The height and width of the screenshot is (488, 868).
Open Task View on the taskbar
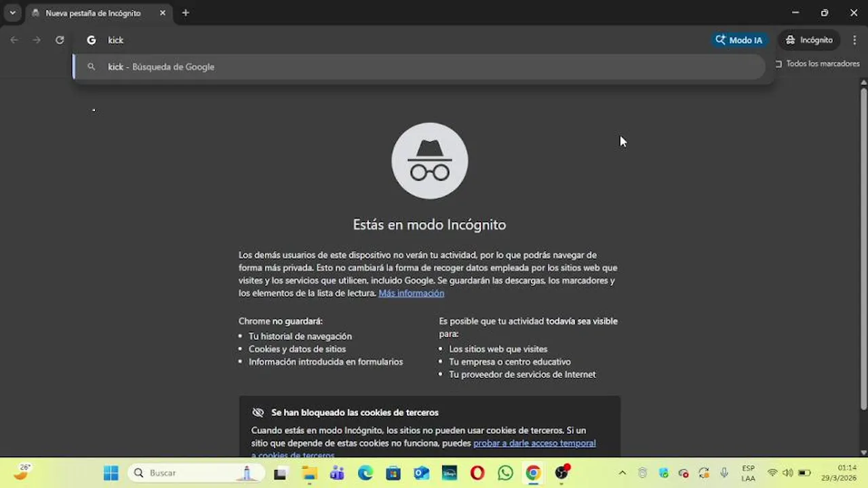(280, 473)
